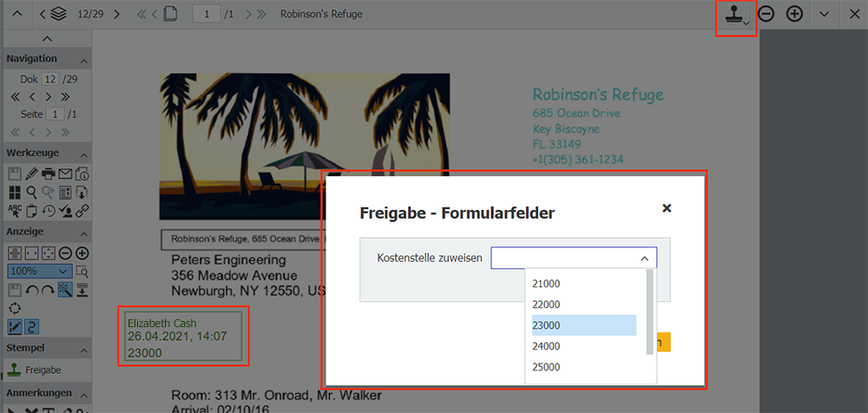Click the thumbnail grid icon in Werkzeuge

click(15, 193)
